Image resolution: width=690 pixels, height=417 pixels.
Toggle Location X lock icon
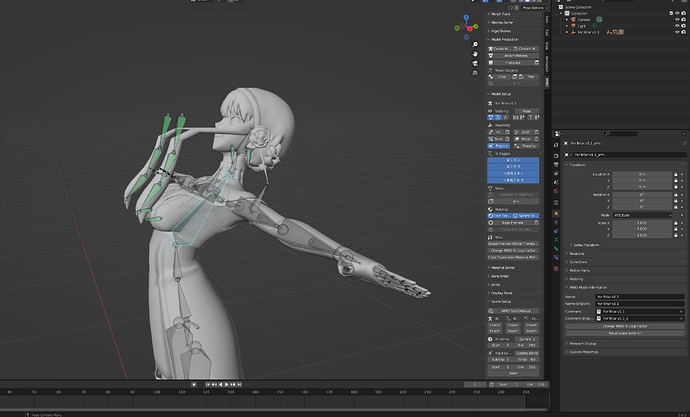pyautogui.click(x=676, y=174)
